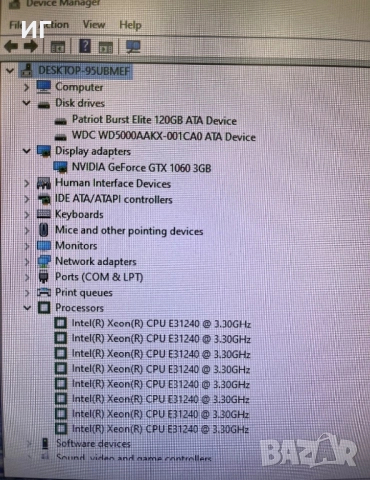The image size is (370, 480).
Task: Select the IDE ATA/ATAPI controllers label
Action: tap(114, 199)
